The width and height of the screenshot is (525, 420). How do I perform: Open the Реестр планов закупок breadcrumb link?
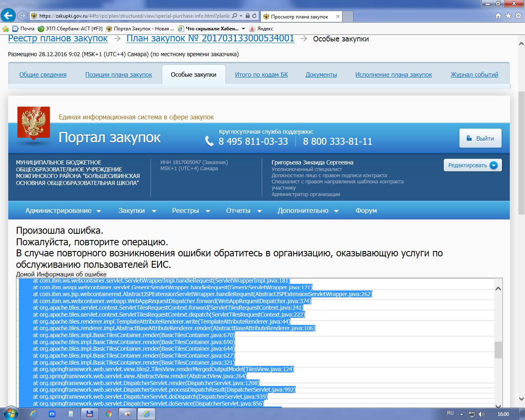tap(58, 39)
